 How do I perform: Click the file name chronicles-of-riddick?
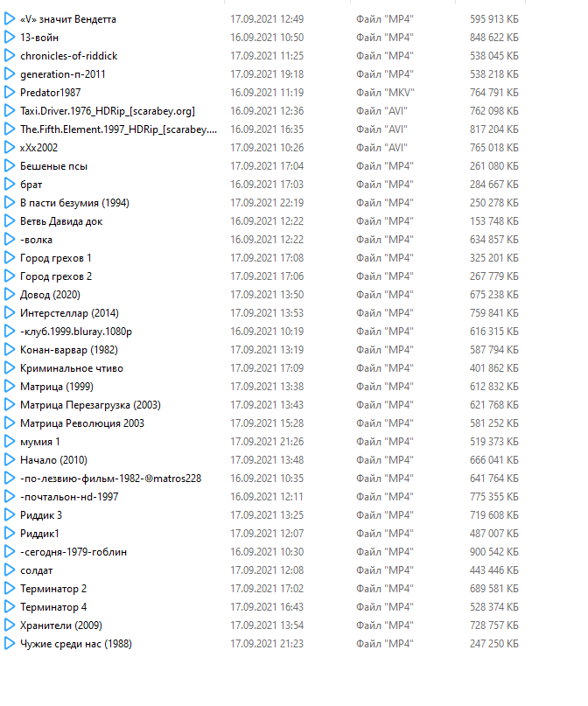coord(69,56)
